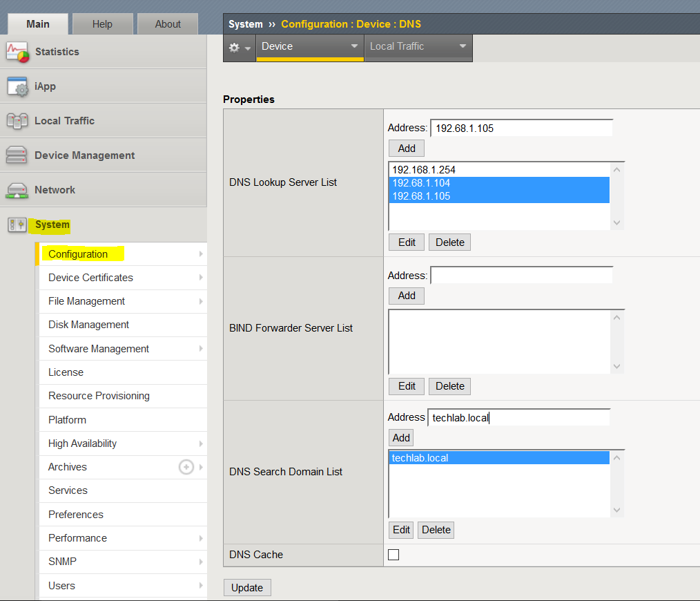Open the Statistics menu section
The height and width of the screenshot is (601, 700).
(103, 52)
